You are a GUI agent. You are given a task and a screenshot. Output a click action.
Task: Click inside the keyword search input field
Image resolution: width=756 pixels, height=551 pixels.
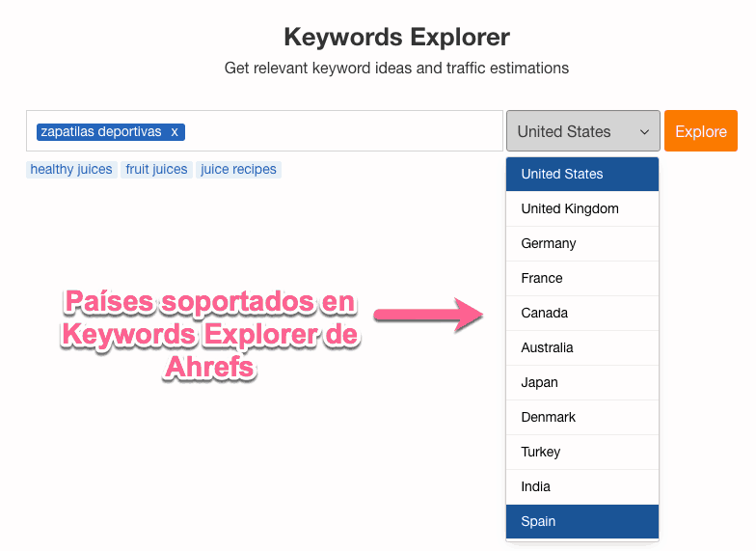(264, 131)
